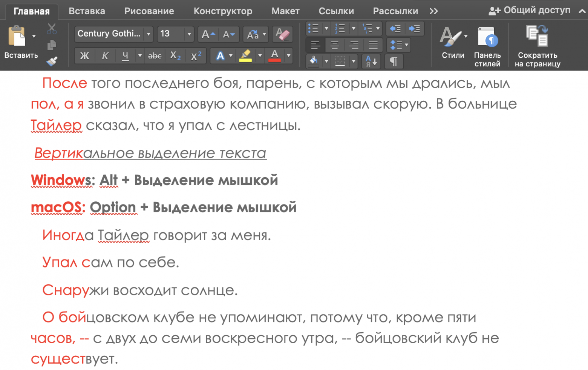Image resolution: width=588 pixels, height=370 pixels.
Task: Open the Конструктор tab
Action: click(x=223, y=11)
